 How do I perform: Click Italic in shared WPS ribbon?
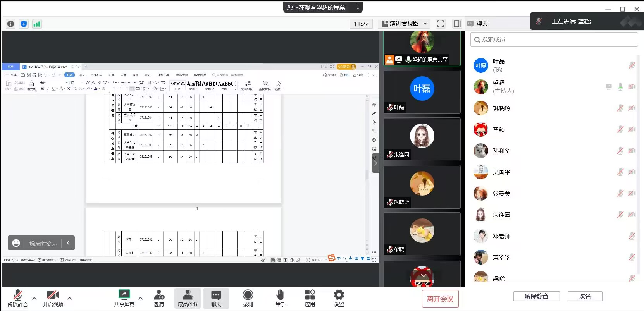click(48, 88)
